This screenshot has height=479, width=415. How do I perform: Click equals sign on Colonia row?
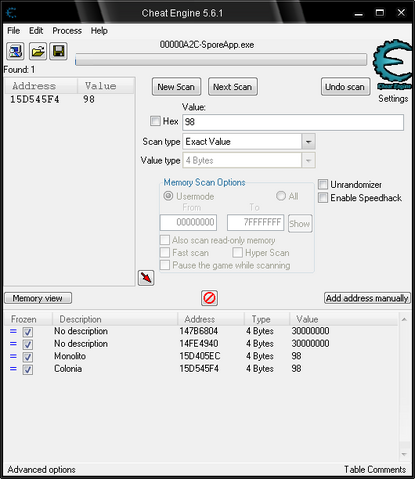tap(13, 369)
